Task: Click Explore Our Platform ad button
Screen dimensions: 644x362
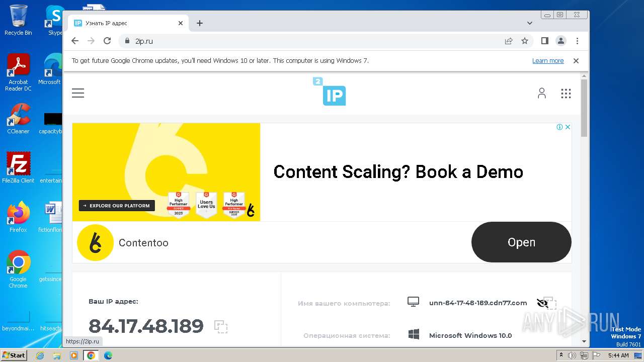Action: (x=117, y=206)
